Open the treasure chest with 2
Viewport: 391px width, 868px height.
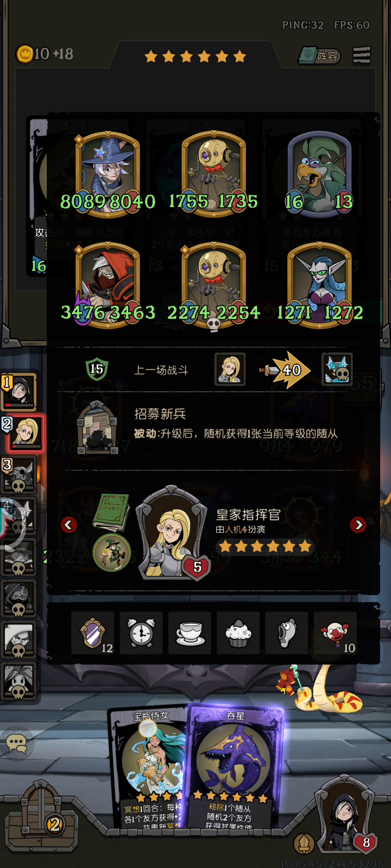click(x=41, y=816)
